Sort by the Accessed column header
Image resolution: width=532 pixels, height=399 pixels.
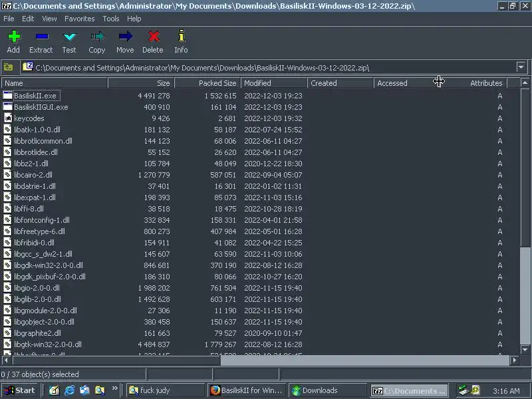pos(406,82)
